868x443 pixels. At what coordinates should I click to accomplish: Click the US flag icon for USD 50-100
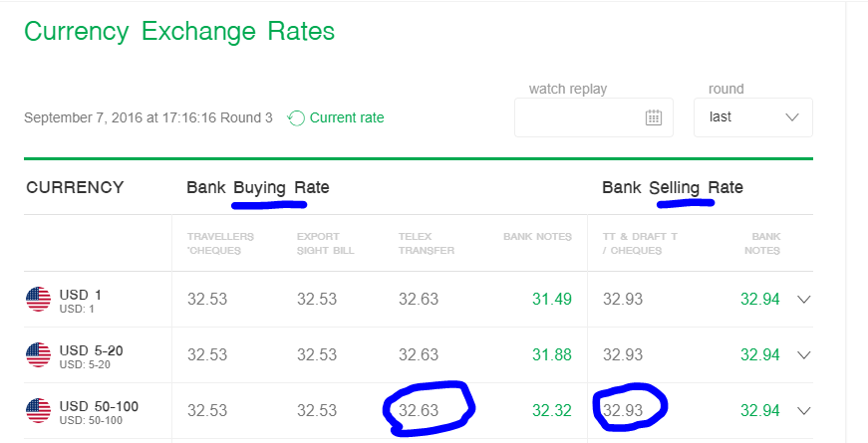click(x=38, y=410)
